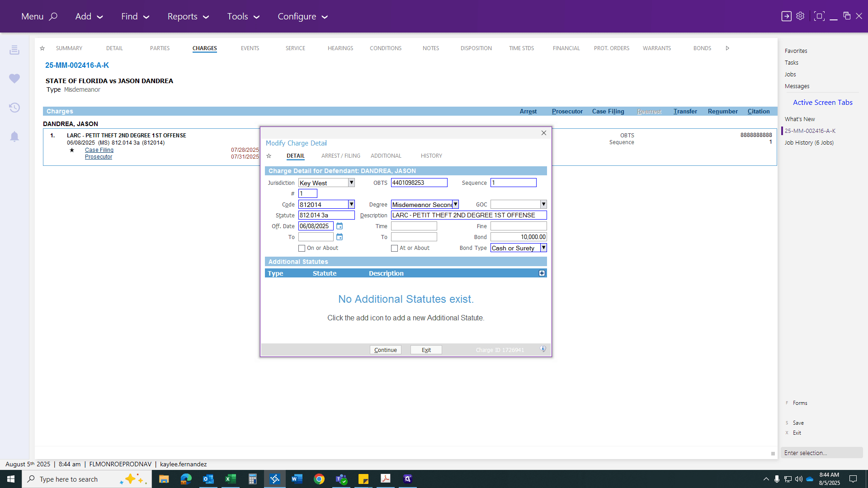Switch to ARREST / FILING tab
The height and width of the screenshot is (488, 868).
pos(341,156)
